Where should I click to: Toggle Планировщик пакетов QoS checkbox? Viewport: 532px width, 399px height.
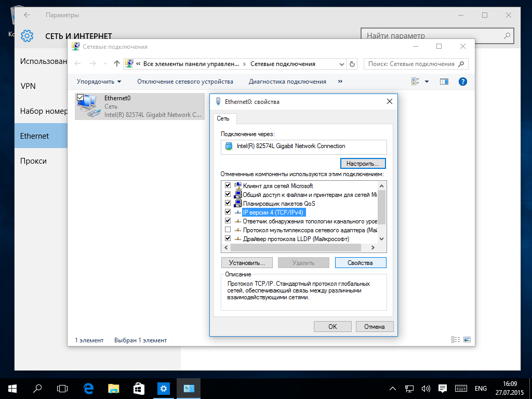click(x=228, y=203)
